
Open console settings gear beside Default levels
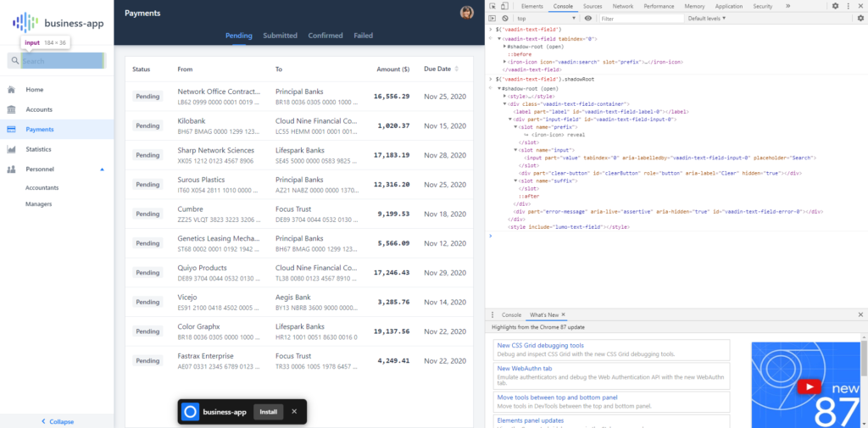click(860, 18)
